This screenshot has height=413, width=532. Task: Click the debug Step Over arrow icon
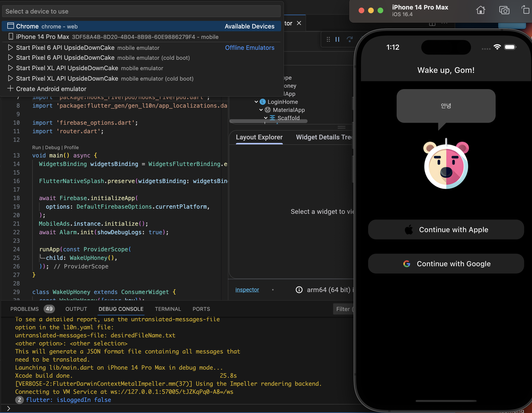(x=350, y=40)
